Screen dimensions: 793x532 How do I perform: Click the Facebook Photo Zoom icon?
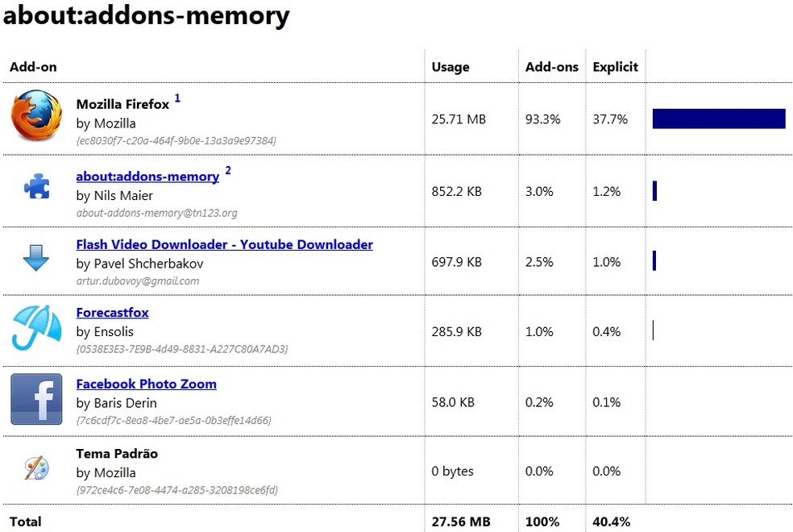click(x=36, y=399)
